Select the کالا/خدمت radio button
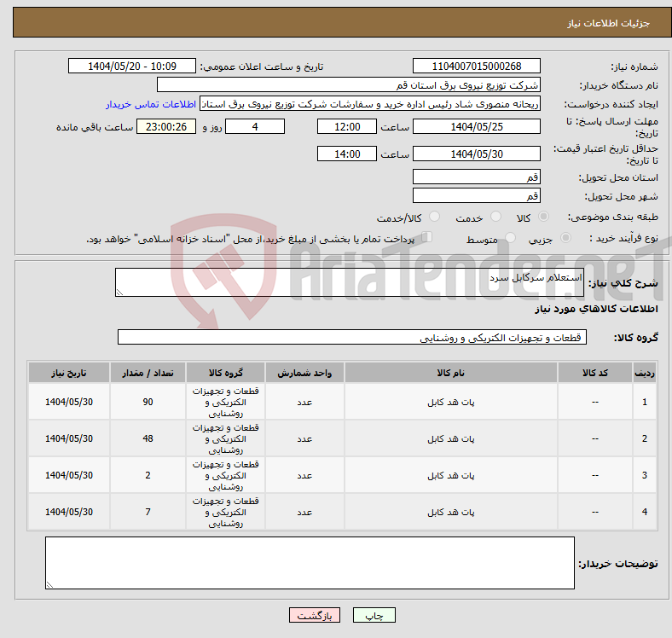The image size is (672, 638). coord(434,217)
